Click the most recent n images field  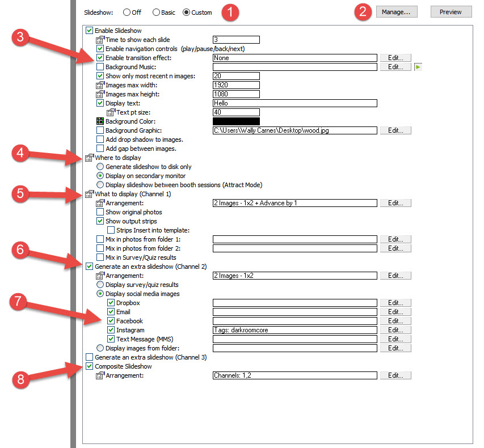click(236, 76)
